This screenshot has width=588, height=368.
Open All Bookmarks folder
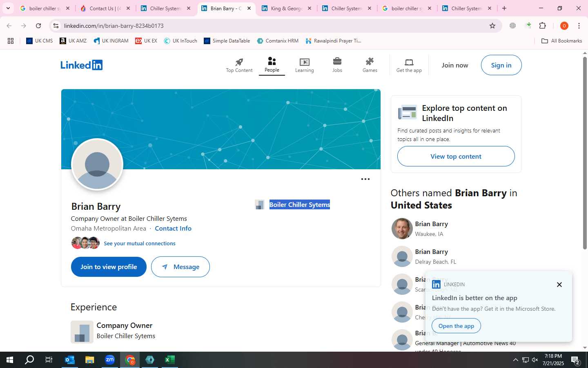click(561, 41)
